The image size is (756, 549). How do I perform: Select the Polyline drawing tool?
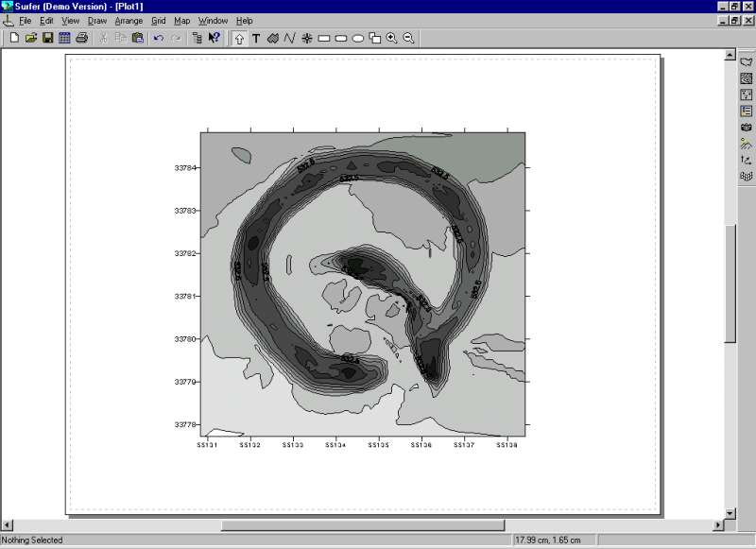click(289, 38)
